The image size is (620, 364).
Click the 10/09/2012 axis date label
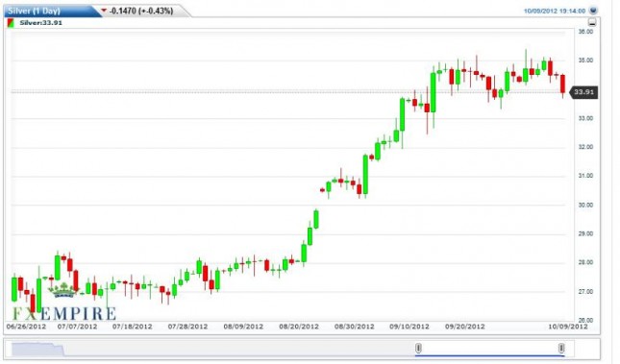568,327
